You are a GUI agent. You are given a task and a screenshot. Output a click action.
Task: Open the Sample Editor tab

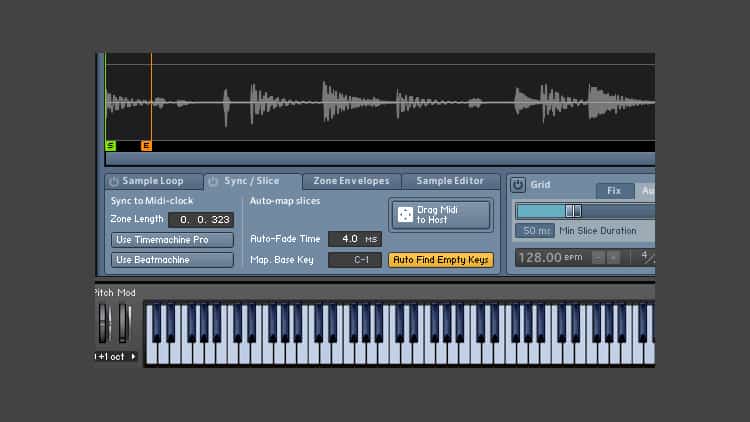click(450, 181)
